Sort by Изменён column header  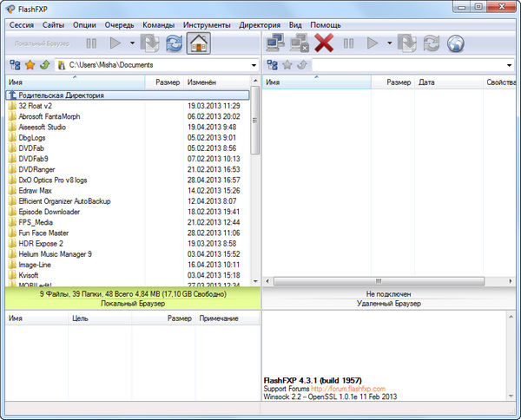coord(201,82)
